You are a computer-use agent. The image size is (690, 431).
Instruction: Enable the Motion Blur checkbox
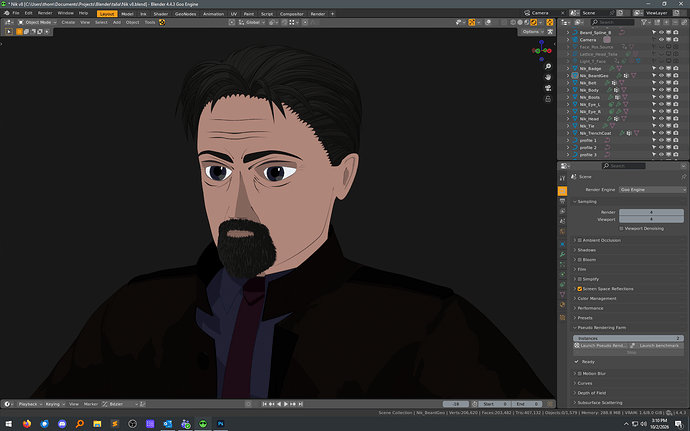coord(580,374)
